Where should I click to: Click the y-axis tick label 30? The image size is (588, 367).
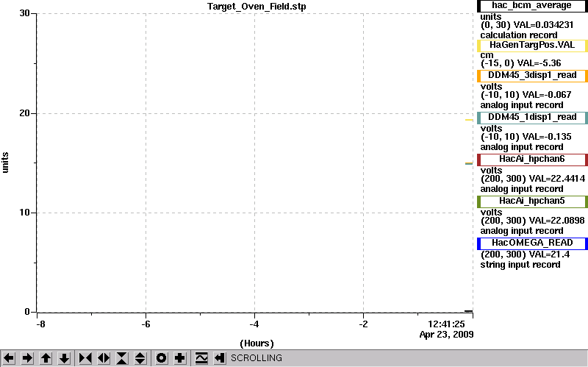click(24, 13)
